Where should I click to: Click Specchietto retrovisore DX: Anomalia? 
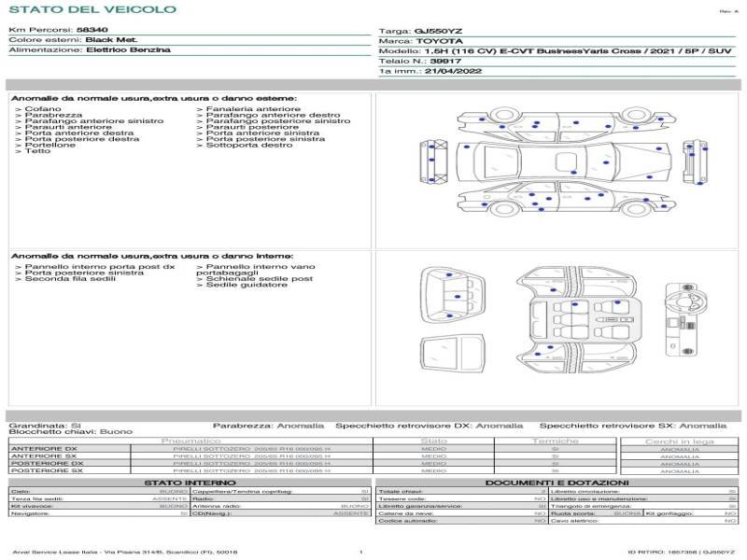tap(430, 426)
